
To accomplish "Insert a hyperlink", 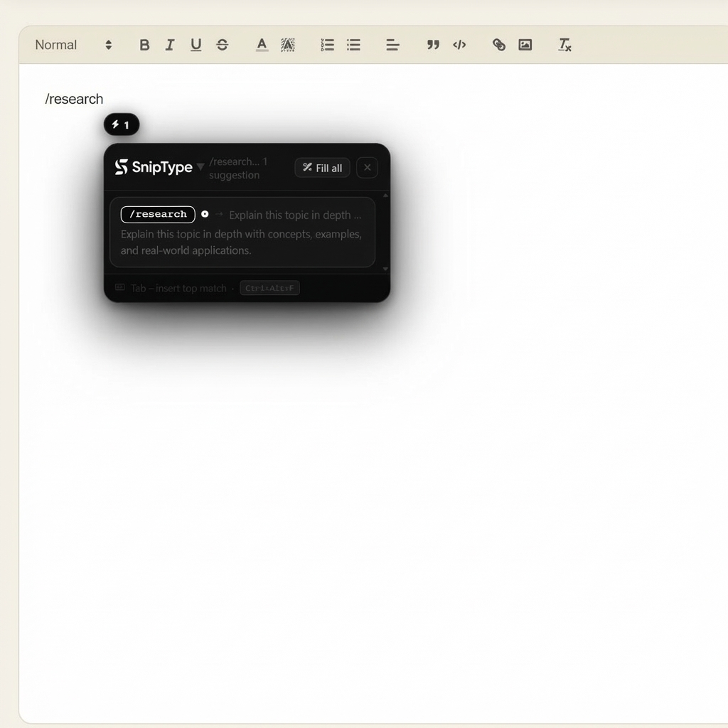I will (x=498, y=45).
